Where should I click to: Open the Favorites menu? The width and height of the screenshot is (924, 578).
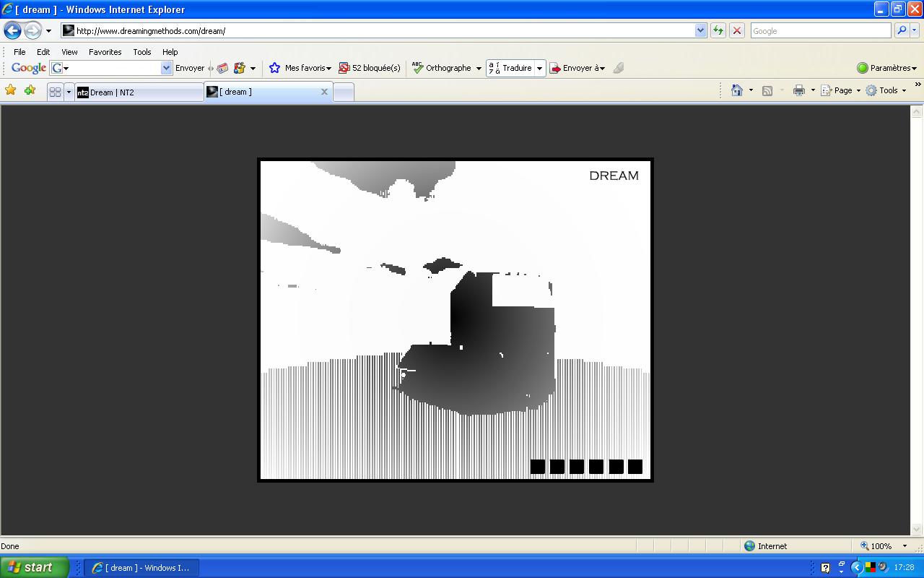105,52
